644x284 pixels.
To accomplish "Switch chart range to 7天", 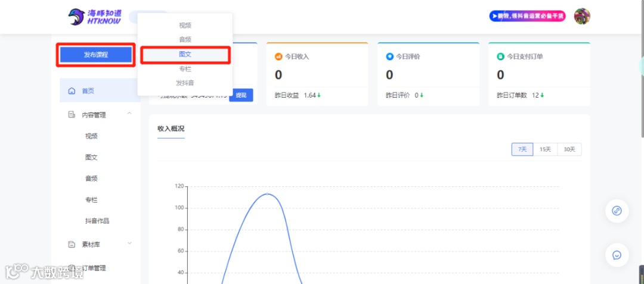I will tap(522, 149).
